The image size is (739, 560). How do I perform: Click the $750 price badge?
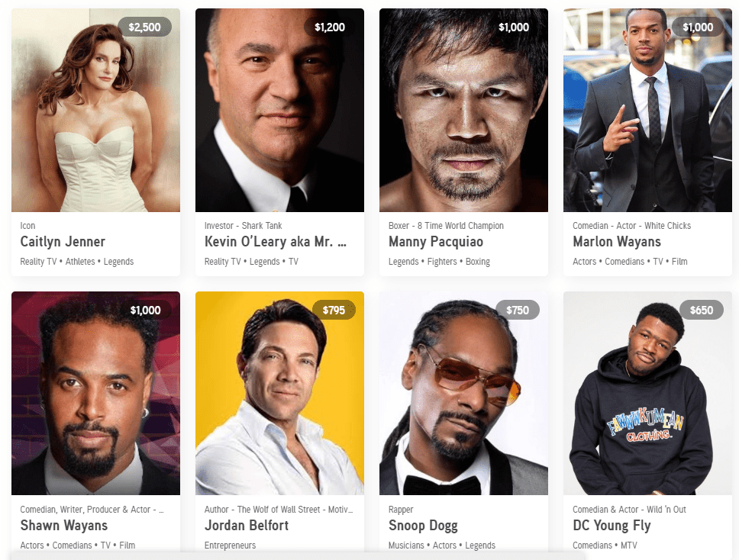tap(518, 310)
